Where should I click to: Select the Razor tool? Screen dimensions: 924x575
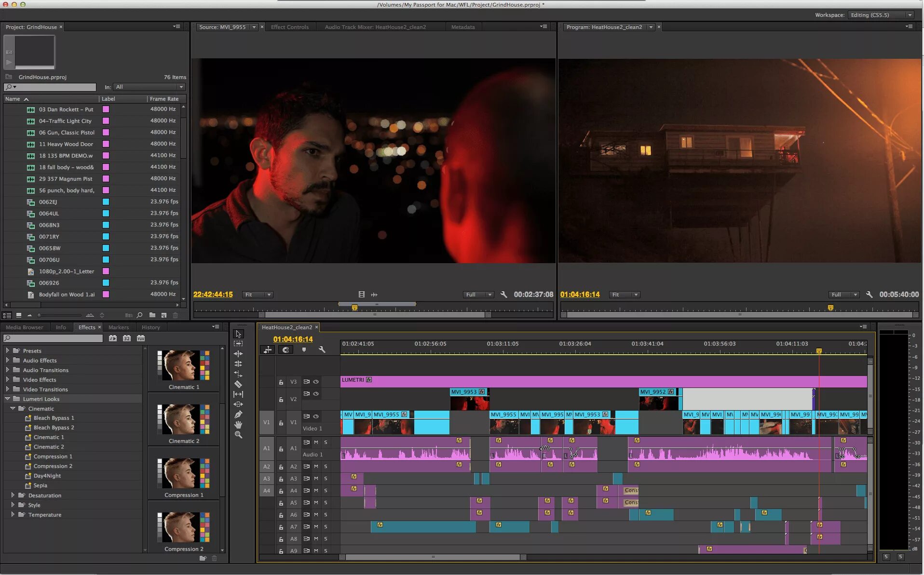point(238,384)
